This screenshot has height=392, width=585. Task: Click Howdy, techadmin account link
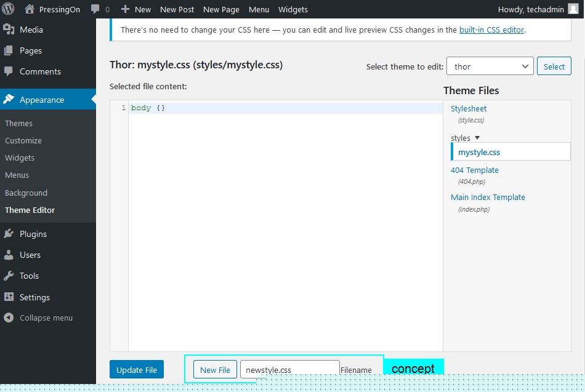[x=531, y=9]
